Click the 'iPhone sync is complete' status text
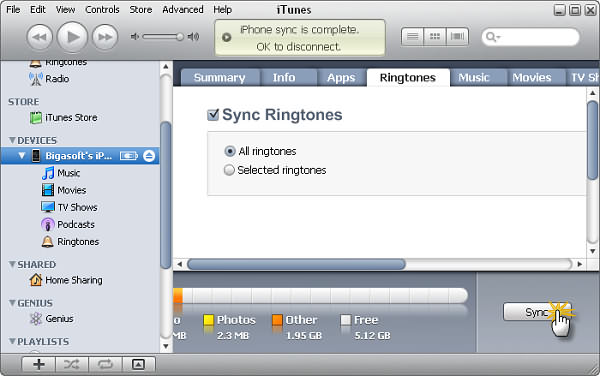Screen dimensions: 600x376 299,30
